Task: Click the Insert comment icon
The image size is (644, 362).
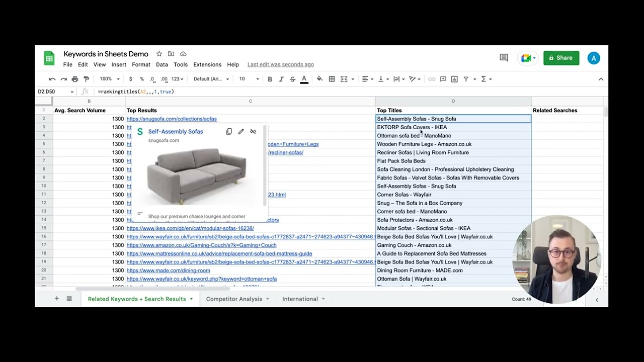Action: [x=443, y=79]
